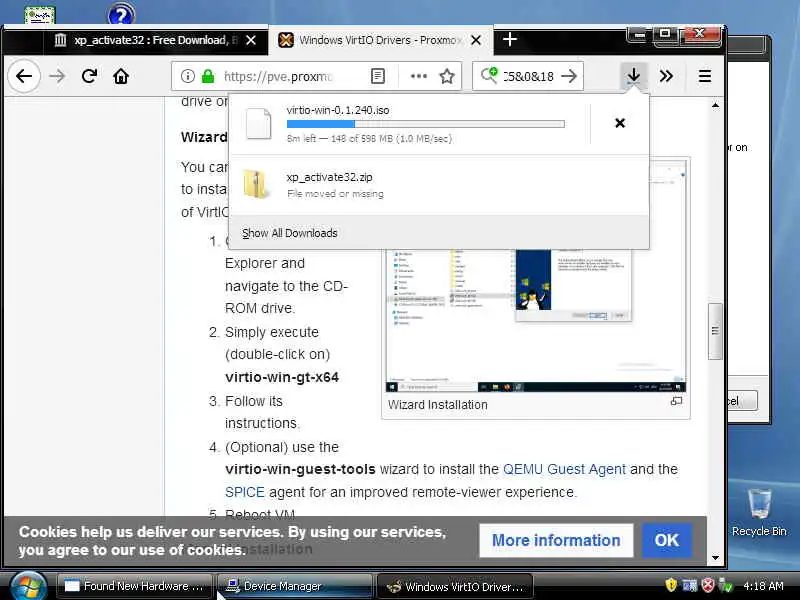Toggle the downloads arrow toolbar button
The width and height of the screenshot is (800, 600).
(634, 76)
